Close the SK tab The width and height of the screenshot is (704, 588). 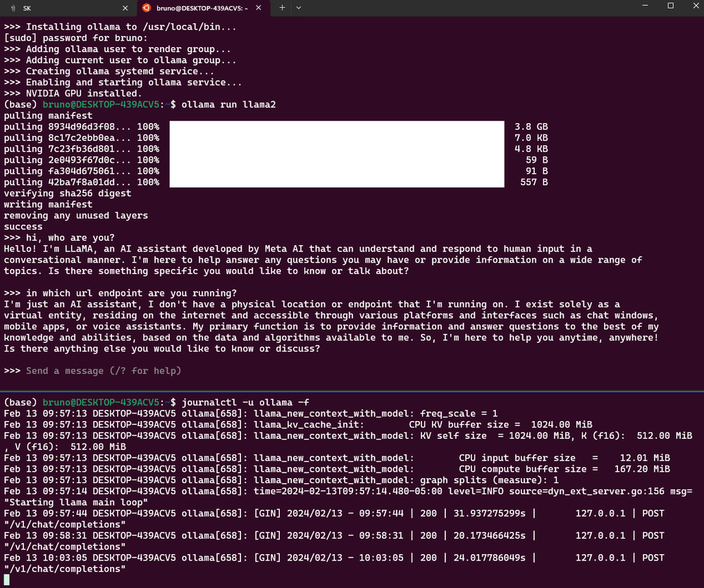(125, 8)
